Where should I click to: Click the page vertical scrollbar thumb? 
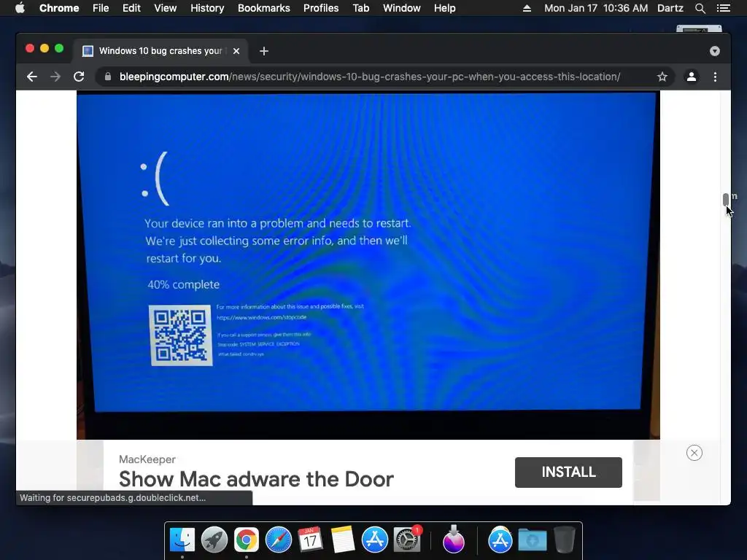point(726,199)
